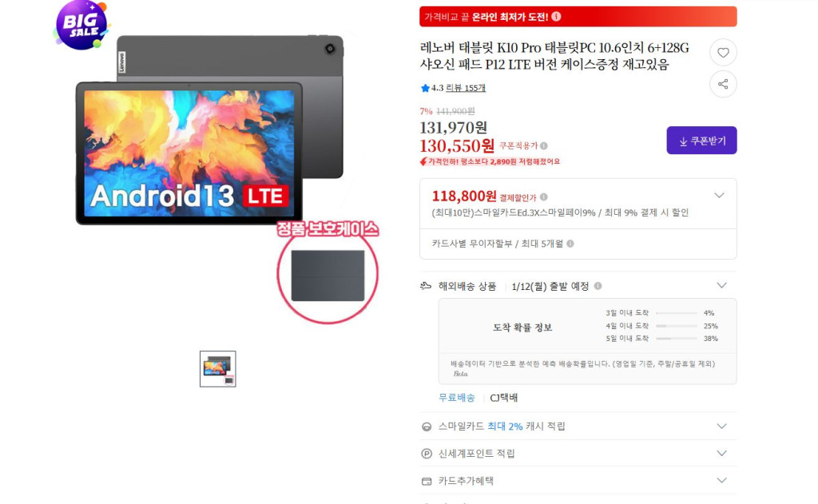
Task: Open the 155 reviews link
Action: click(466, 88)
